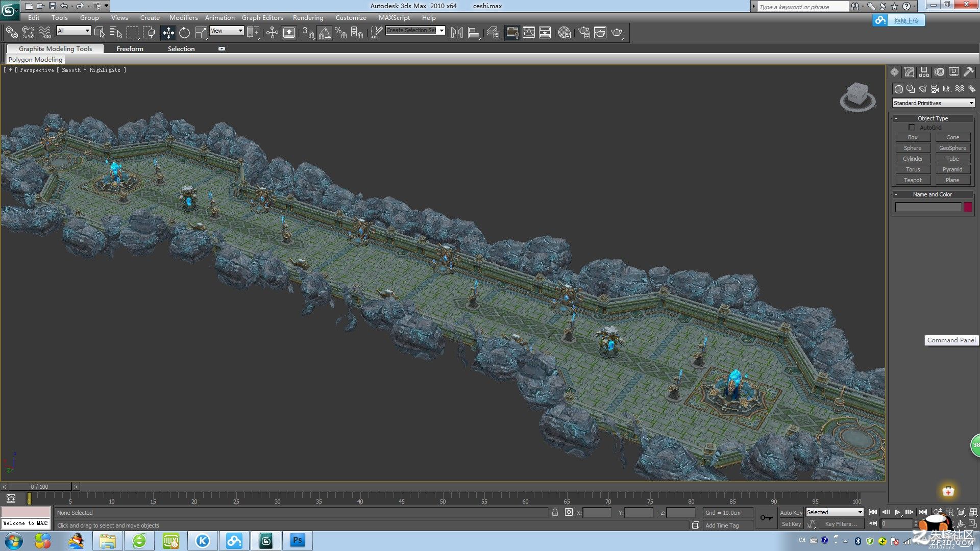Switch to the ribbon Selection tab
Viewport: 980px width, 551px height.
(181, 49)
